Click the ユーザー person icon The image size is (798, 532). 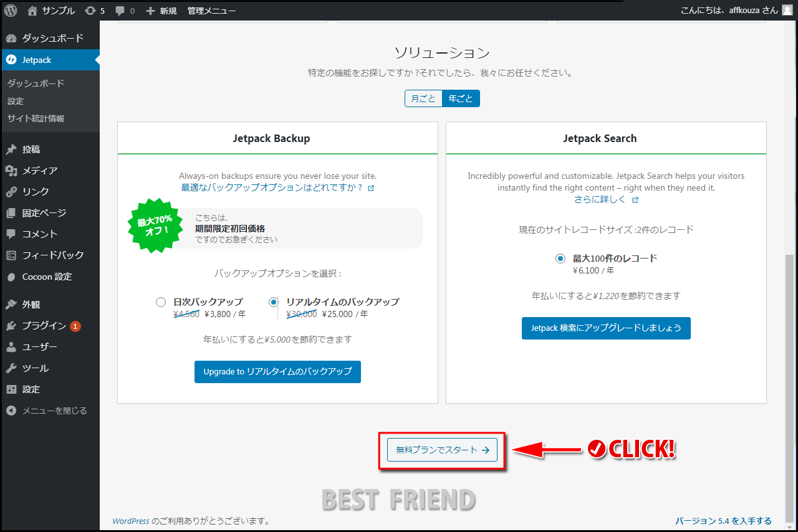pos(11,347)
